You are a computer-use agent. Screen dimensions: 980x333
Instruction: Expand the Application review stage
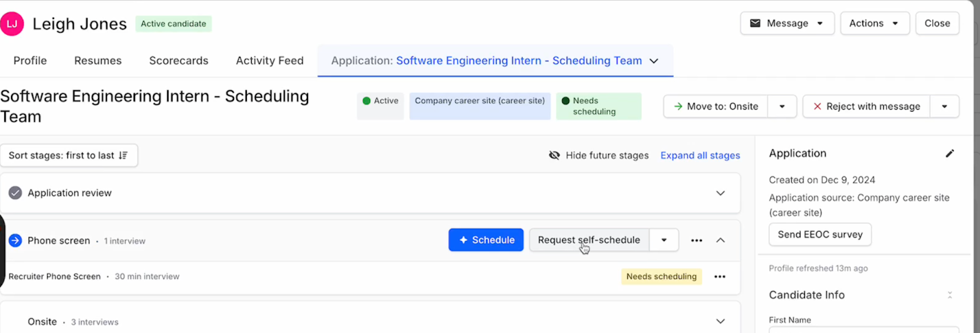click(720, 193)
